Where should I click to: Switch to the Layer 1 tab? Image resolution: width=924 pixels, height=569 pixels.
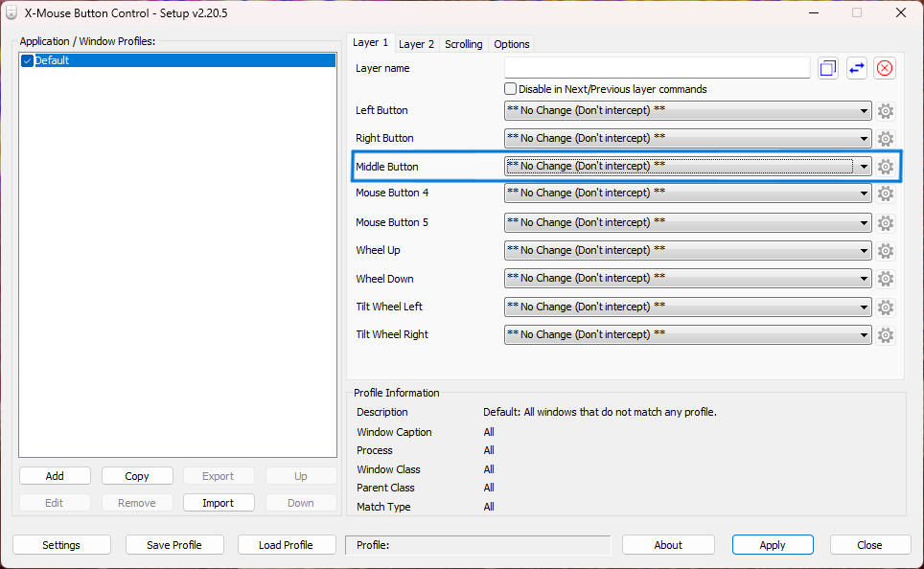370,42
